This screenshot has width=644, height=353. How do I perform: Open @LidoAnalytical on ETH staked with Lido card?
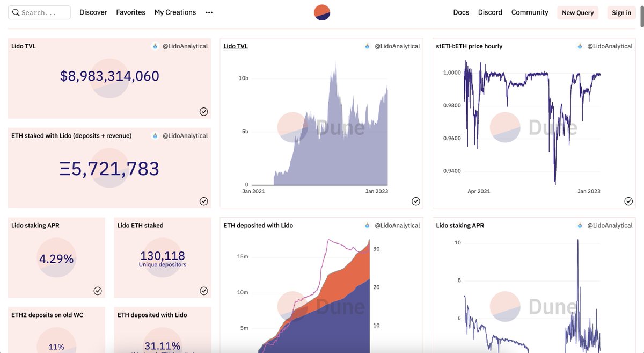pyautogui.click(x=185, y=136)
